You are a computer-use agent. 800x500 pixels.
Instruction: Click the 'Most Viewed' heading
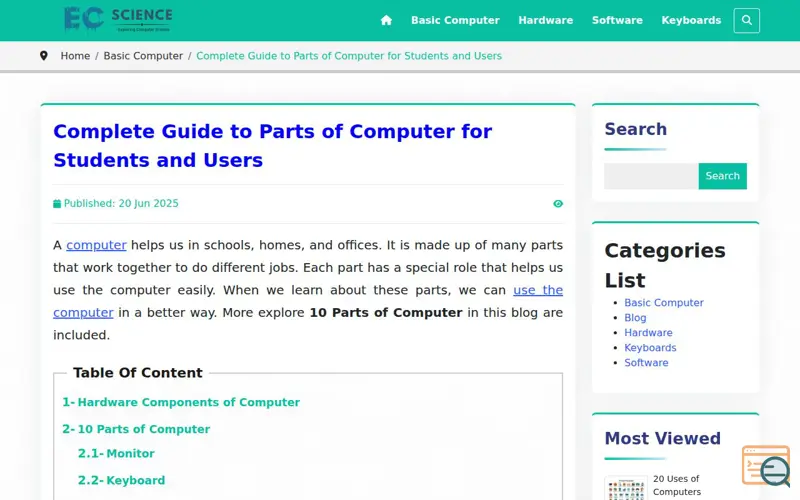point(662,438)
